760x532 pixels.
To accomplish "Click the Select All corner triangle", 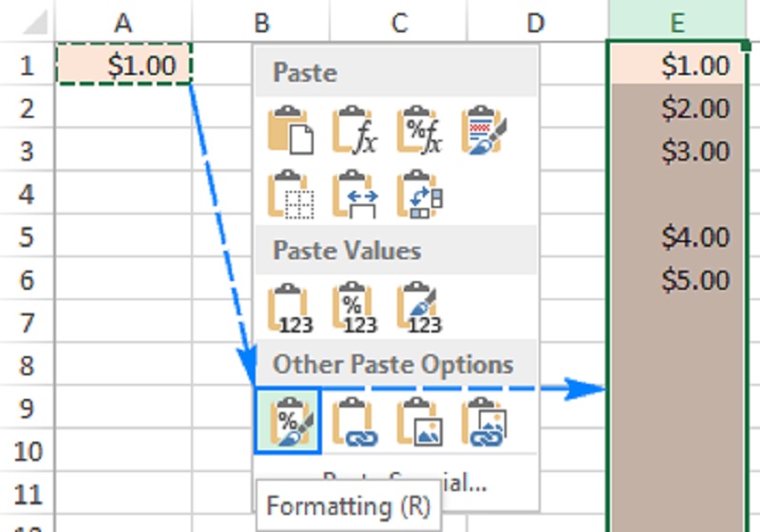I will (x=35, y=22).
